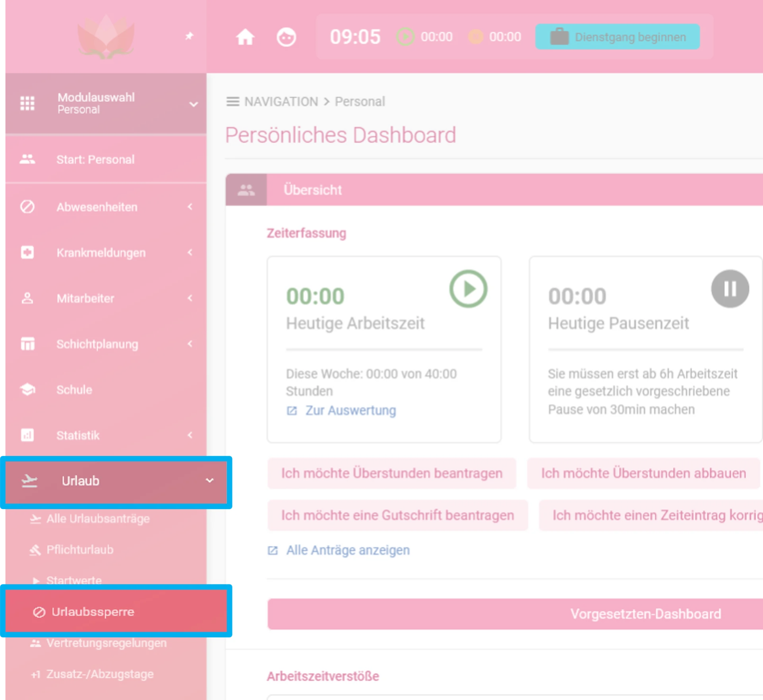Image resolution: width=763 pixels, height=700 pixels.
Task: Click the Urlaub airplane icon
Action: point(29,481)
